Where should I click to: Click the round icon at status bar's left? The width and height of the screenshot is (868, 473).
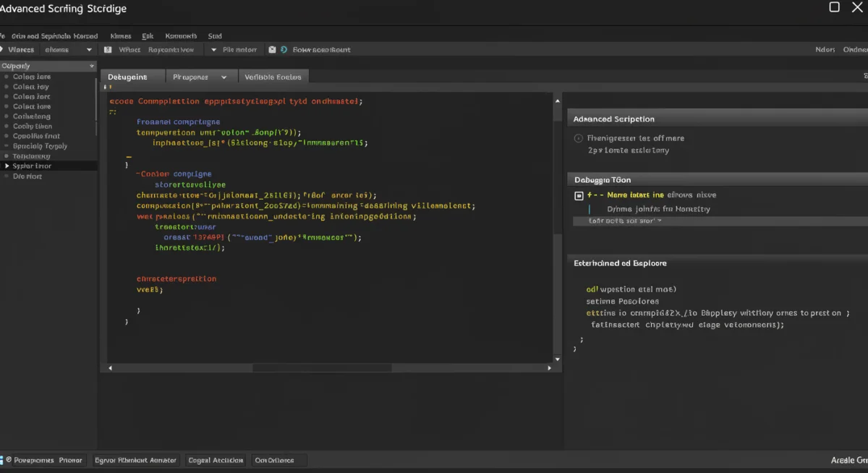9,460
